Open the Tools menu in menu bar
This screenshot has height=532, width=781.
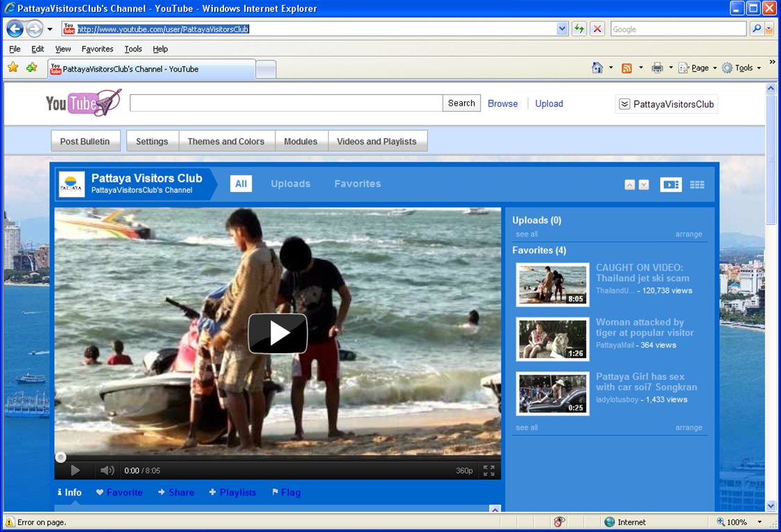tap(133, 49)
